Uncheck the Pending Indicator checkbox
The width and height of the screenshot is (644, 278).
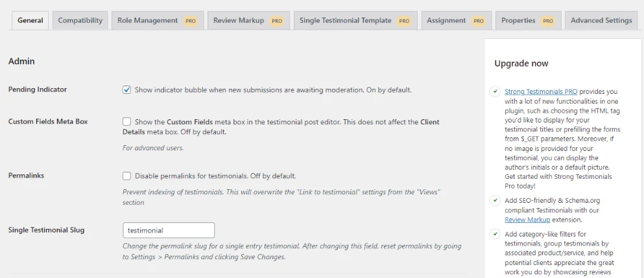[x=127, y=89]
